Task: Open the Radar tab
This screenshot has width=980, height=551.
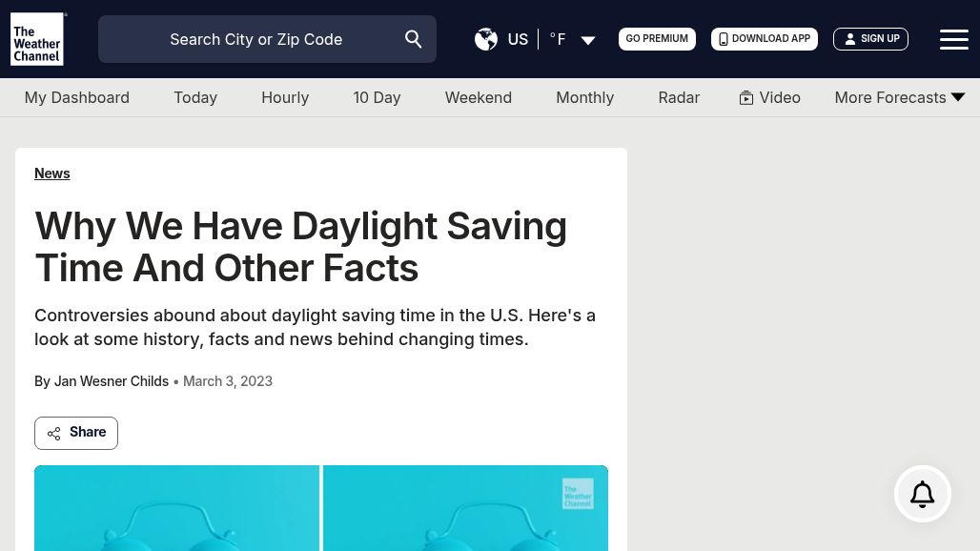Action: click(679, 97)
